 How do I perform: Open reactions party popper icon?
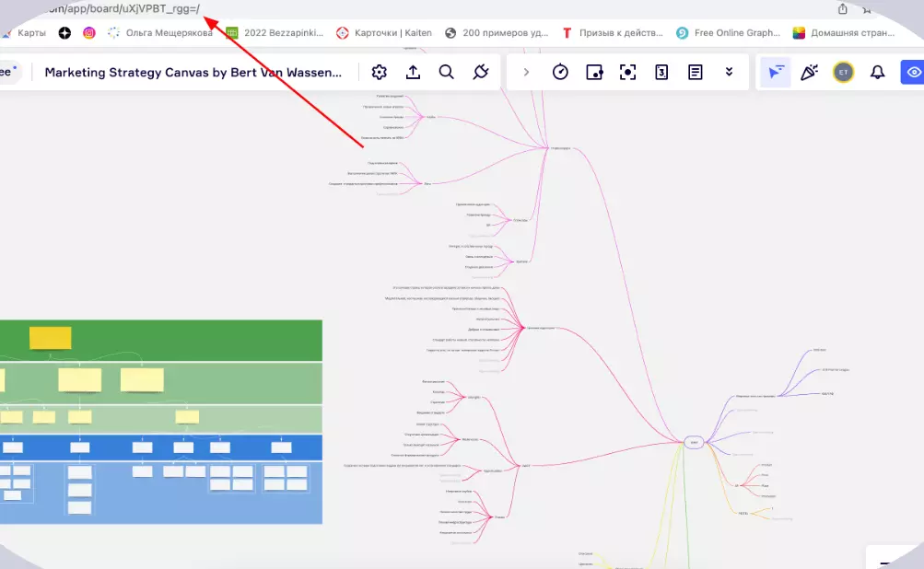click(809, 73)
